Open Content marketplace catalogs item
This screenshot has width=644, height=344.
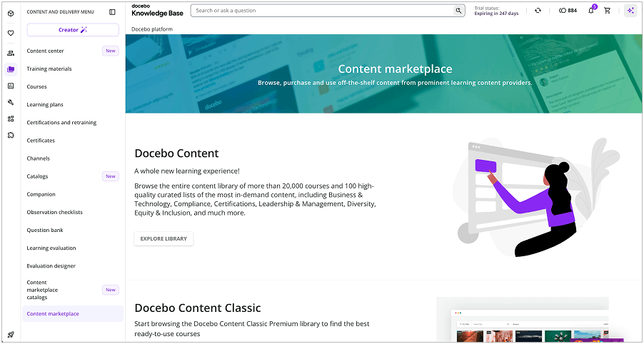click(x=73, y=290)
